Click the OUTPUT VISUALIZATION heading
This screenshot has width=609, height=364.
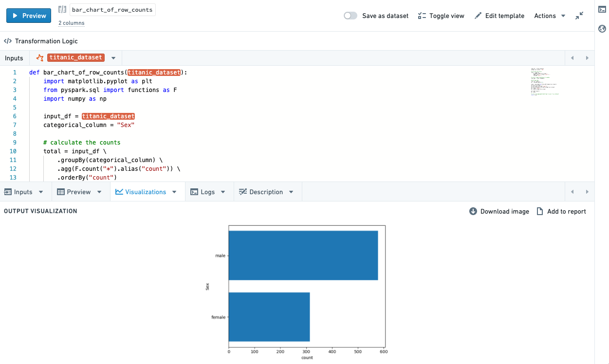40,211
